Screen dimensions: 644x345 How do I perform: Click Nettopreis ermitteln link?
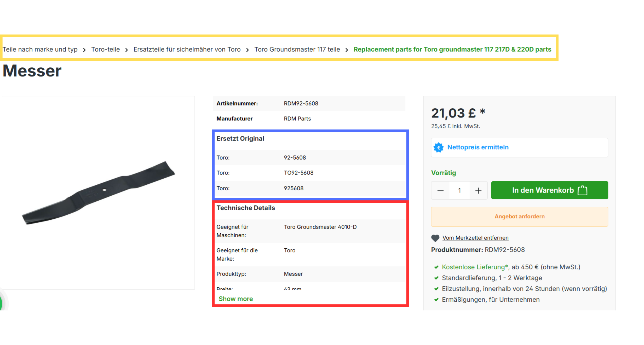(478, 147)
